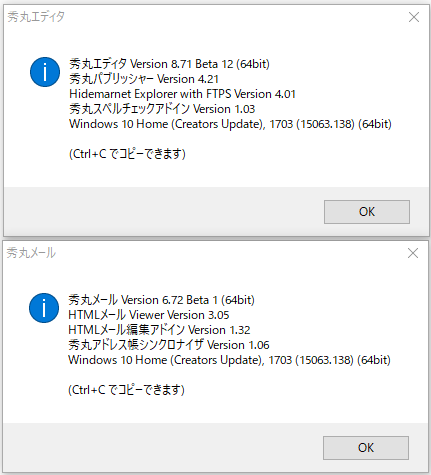Click the Ctrl+C copy hint in 秀丸エディタ dialog

click(x=127, y=154)
